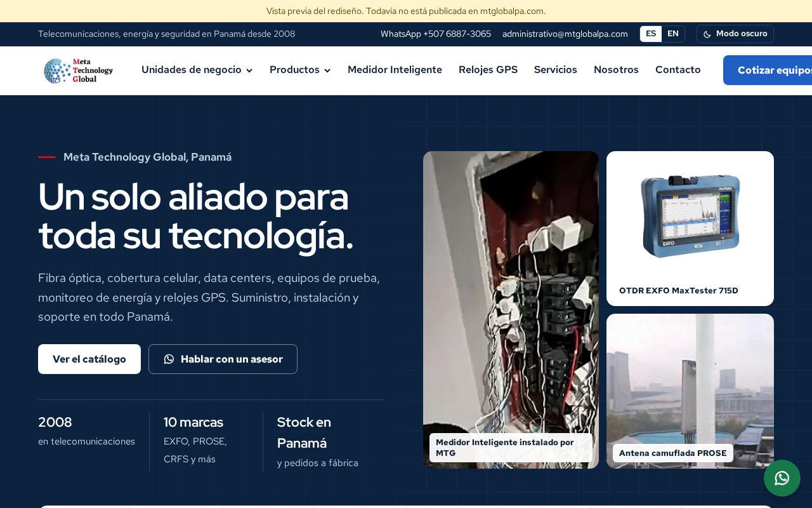Click the 'OTDR EXFO MaxTester 715D' caption
This screenshot has height=508, width=812.
tap(679, 291)
